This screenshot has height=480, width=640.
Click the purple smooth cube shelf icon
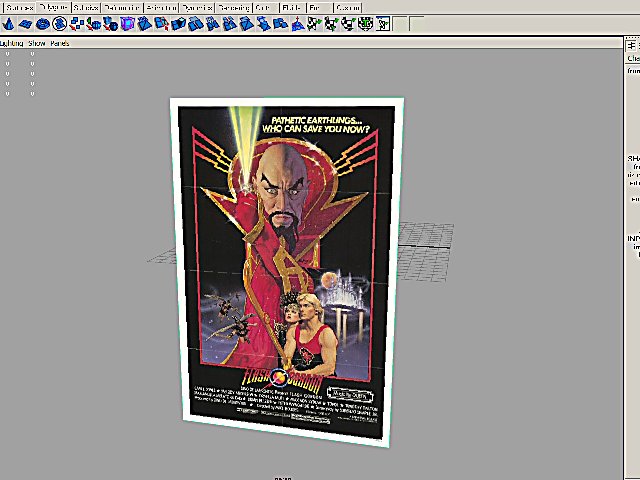(127, 24)
